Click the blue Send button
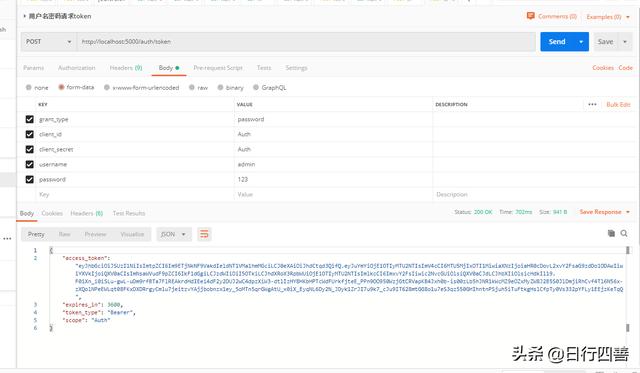The width and height of the screenshot is (640, 373). coord(557,42)
